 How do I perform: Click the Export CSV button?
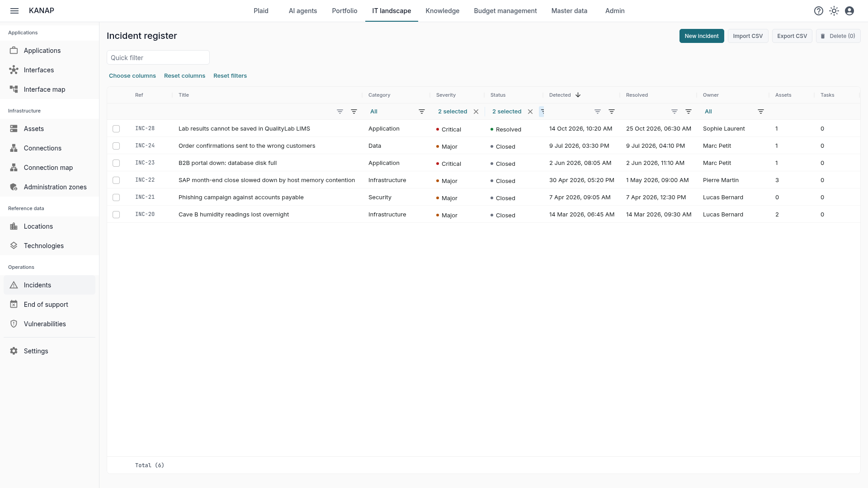792,36
